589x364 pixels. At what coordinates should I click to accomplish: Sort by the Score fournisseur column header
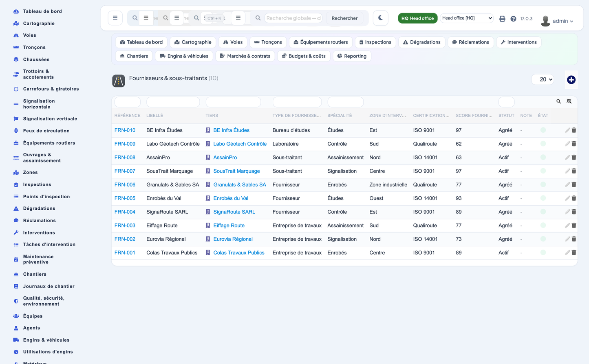pyautogui.click(x=474, y=116)
